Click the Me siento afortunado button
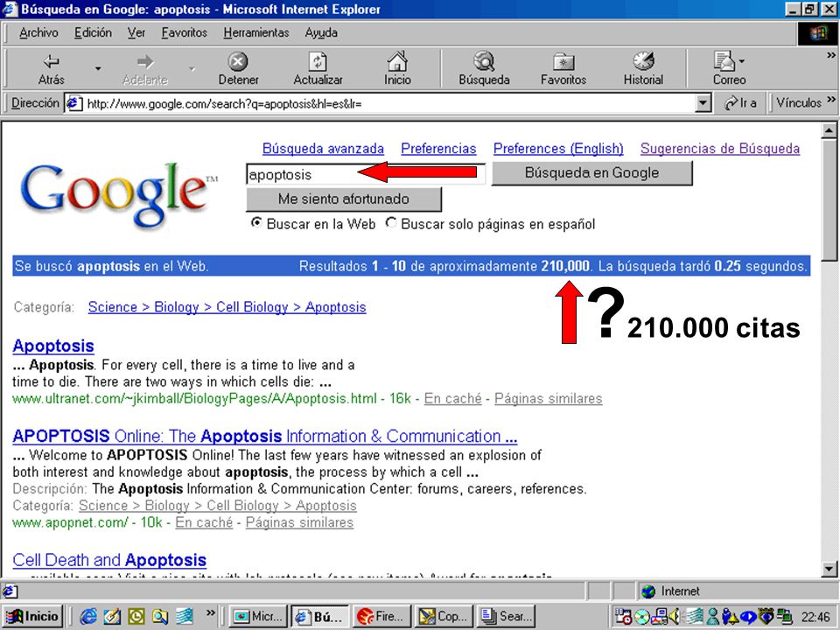The image size is (840, 630). point(343,199)
